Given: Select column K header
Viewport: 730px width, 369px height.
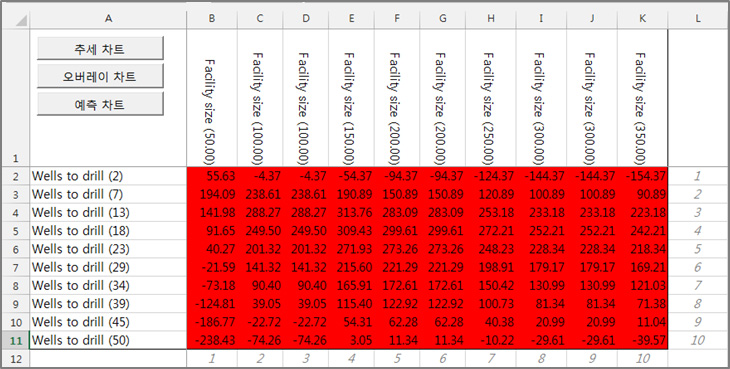Looking at the screenshot, I should (x=642, y=19).
